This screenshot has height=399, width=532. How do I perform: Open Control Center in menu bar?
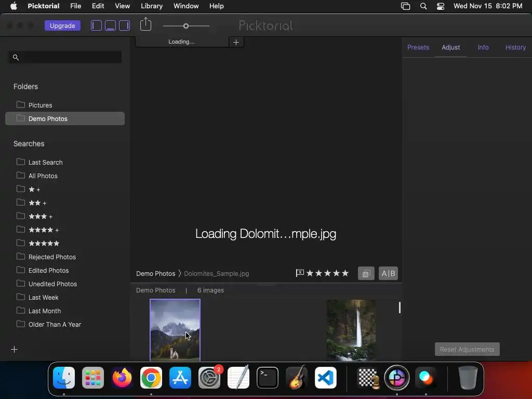click(x=441, y=6)
